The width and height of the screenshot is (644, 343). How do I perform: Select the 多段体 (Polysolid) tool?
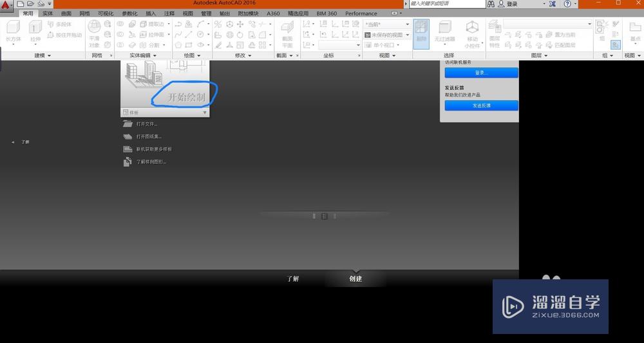(59, 24)
